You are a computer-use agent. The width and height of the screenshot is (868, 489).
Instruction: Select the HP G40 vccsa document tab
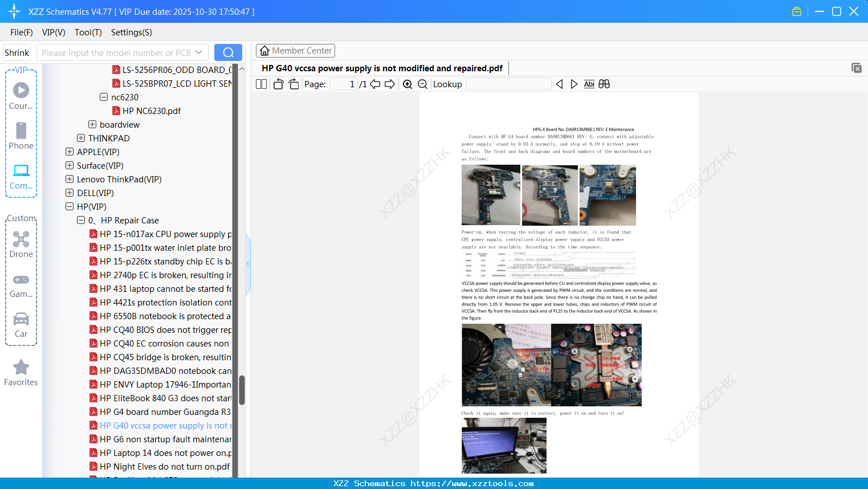[x=382, y=68]
